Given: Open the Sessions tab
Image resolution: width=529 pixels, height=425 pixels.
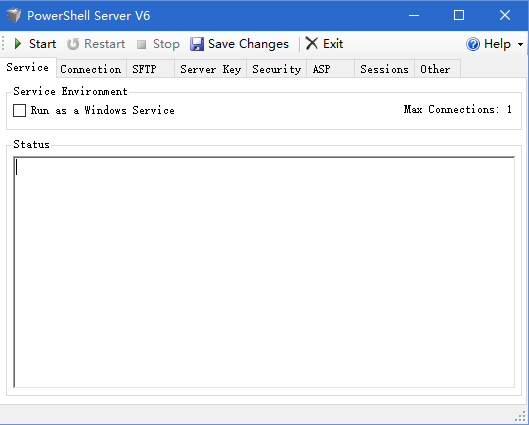Looking at the screenshot, I should coord(384,69).
